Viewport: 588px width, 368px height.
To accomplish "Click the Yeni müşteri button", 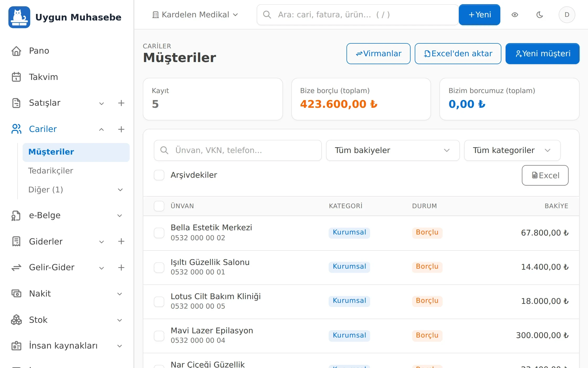I will tap(542, 54).
